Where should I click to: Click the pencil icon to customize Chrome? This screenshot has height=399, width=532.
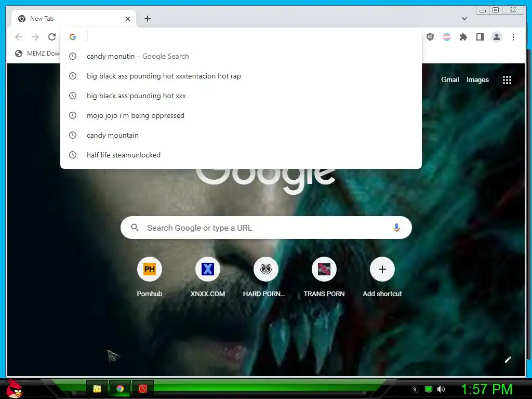pyautogui.click(x=508, y=360)
